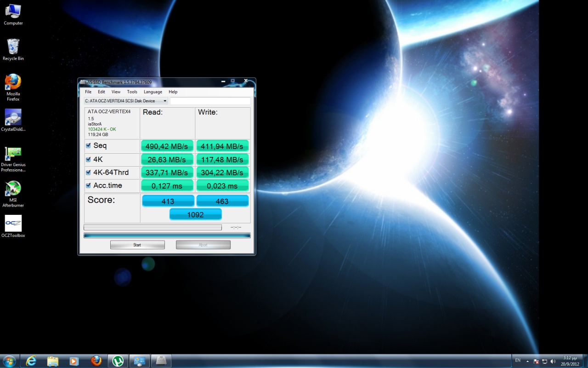
Task: Open the CrystalDiskInfo desktop shortcut
Action: 13,121
